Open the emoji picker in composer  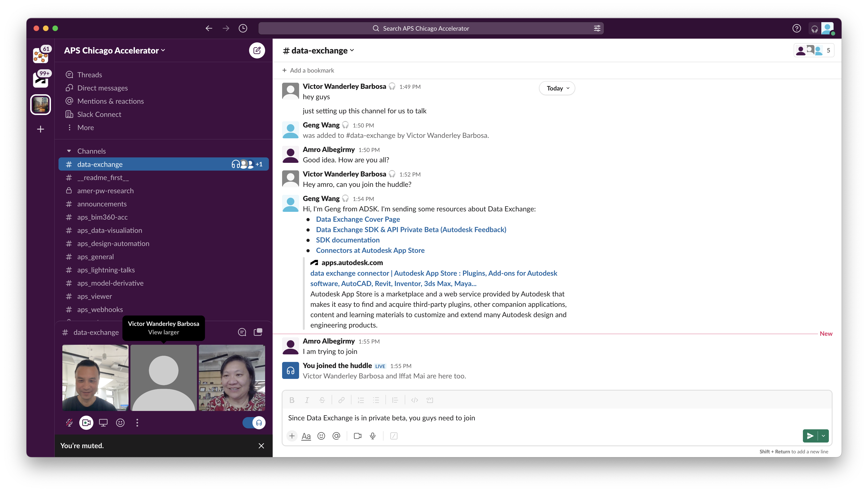321,436
